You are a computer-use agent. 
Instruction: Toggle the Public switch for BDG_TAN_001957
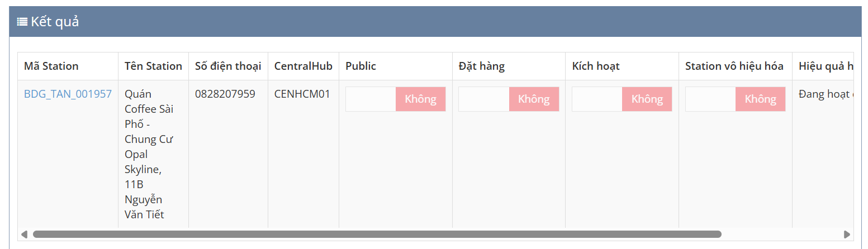point(395,99)
